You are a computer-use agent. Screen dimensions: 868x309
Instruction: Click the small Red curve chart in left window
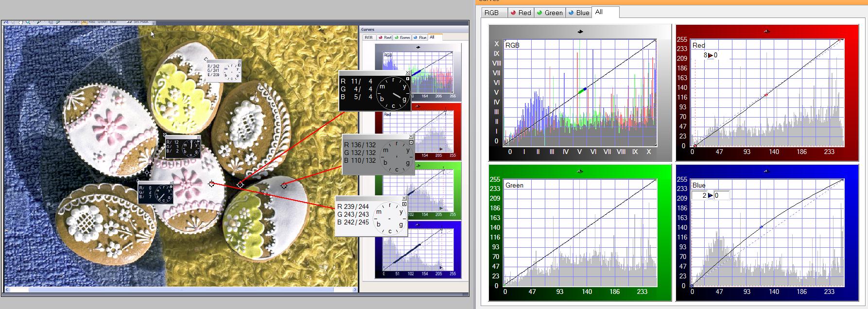point(418,132)
